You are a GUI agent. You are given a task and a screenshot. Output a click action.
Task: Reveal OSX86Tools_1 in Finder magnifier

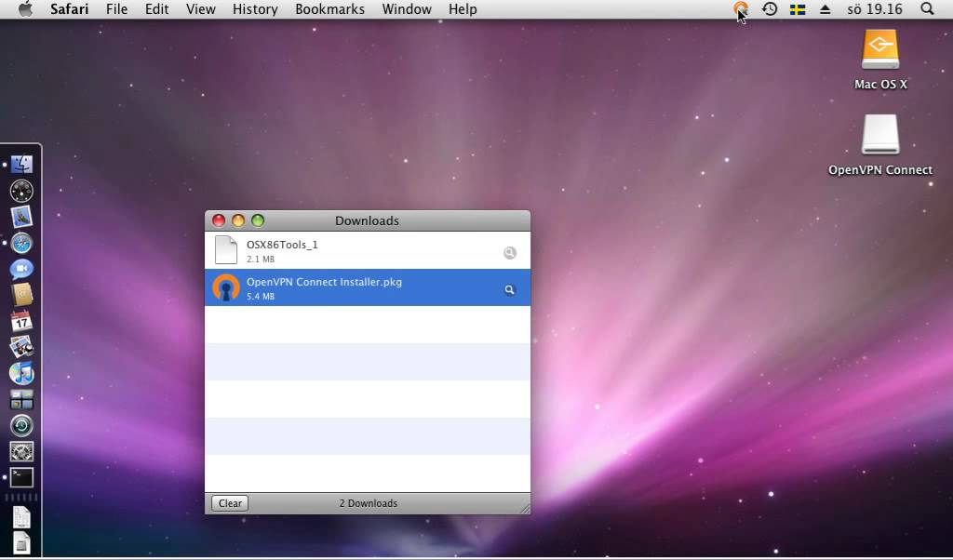click(x=510, y=253)
